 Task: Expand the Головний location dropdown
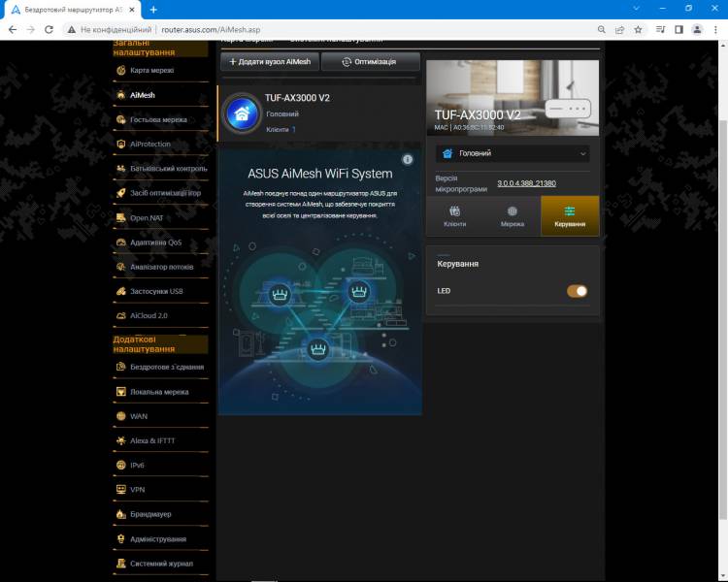click(x=513, y=153)
